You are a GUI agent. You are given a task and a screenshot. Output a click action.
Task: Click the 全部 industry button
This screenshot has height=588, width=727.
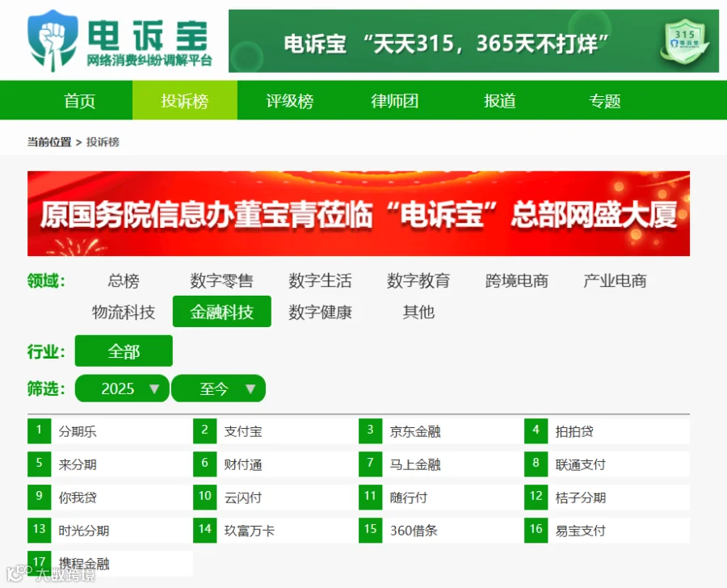tap(124, 351)
